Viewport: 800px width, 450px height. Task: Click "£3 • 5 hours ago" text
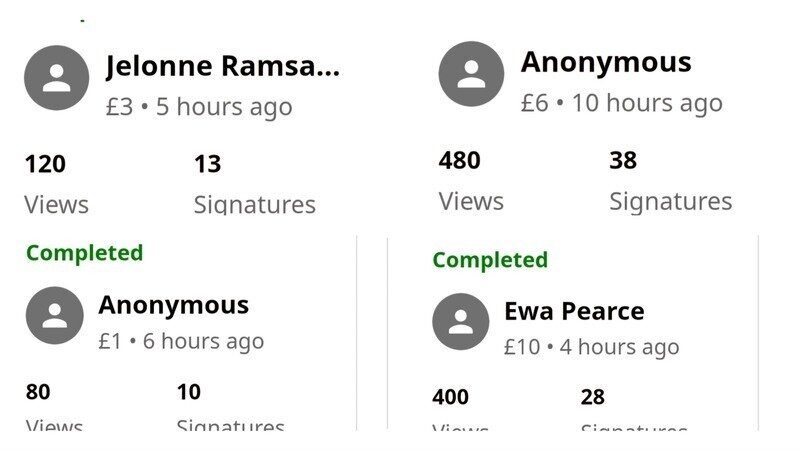[x=199, y=107]
